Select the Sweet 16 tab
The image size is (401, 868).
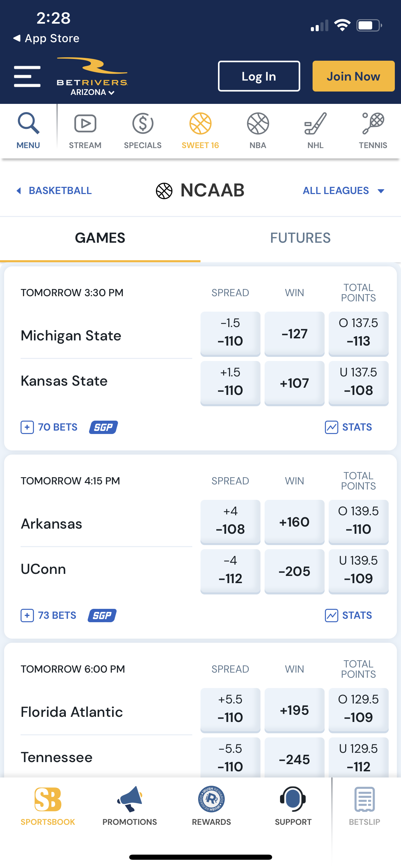[x=200, y=131]
